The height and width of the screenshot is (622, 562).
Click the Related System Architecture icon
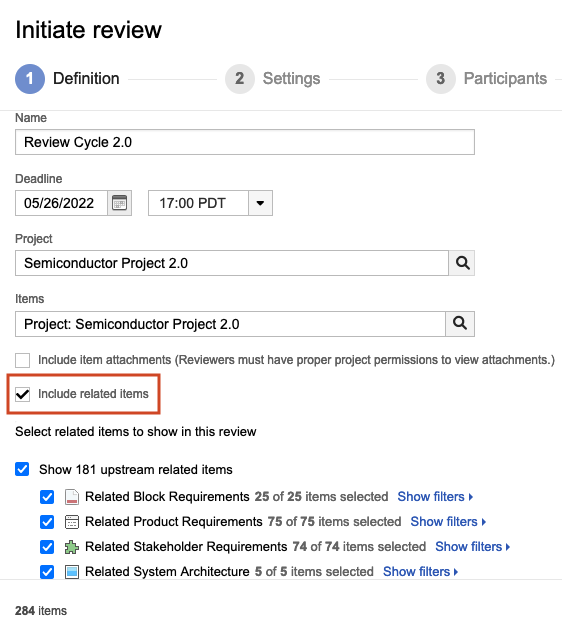[x=72, y=572]
